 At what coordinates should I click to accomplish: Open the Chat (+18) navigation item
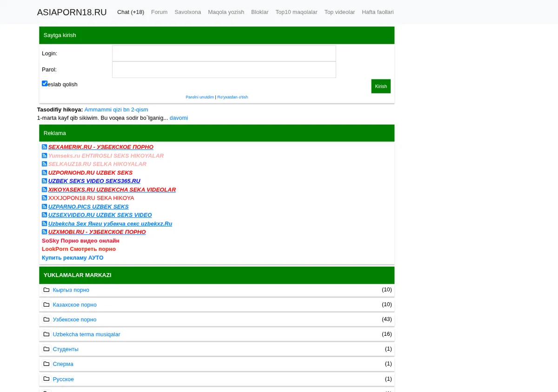[x=131, y=12]
